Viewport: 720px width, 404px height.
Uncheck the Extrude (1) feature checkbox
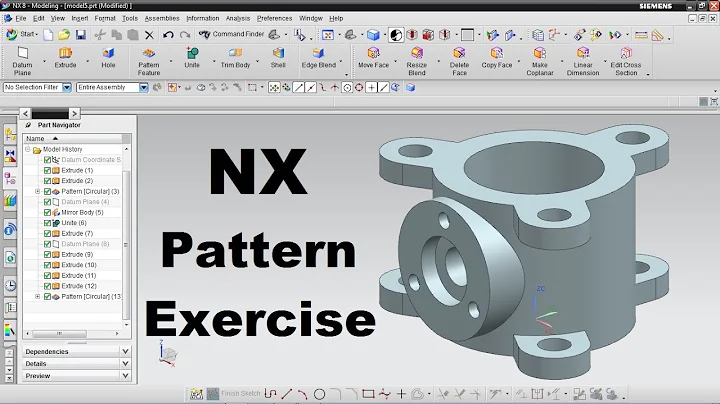pos(47,170)
